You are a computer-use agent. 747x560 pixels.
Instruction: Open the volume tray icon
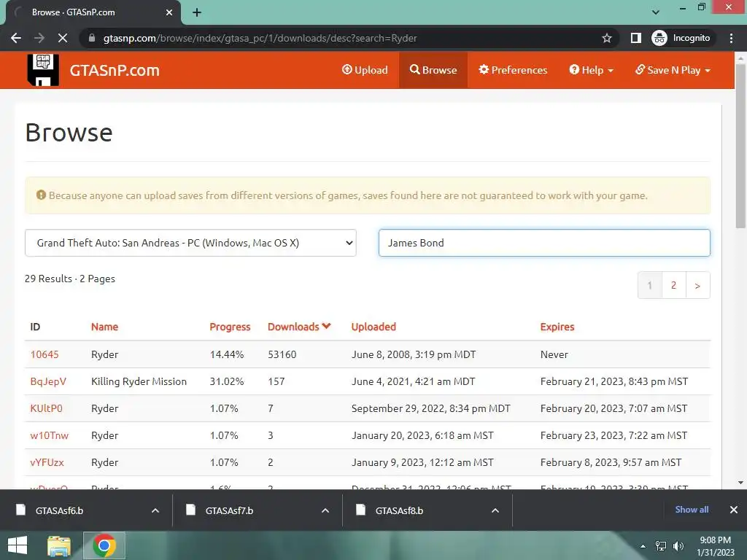point(678,546)
